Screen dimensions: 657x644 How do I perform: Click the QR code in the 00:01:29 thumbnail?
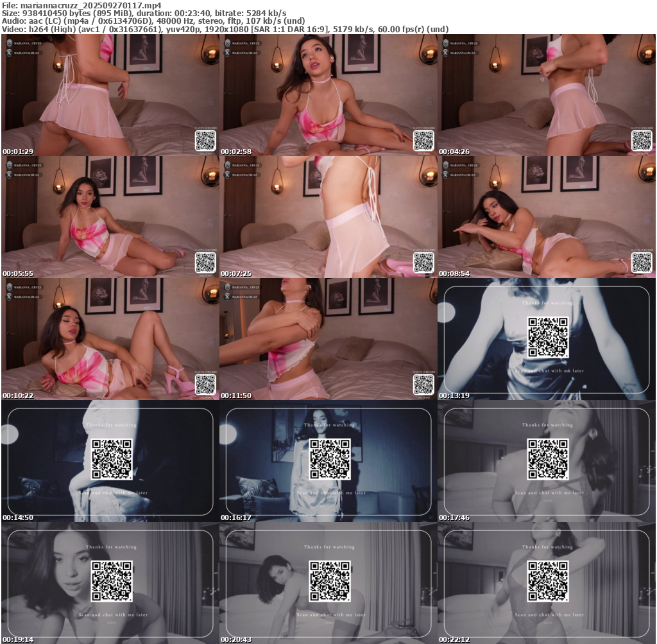tap(205, 140)
